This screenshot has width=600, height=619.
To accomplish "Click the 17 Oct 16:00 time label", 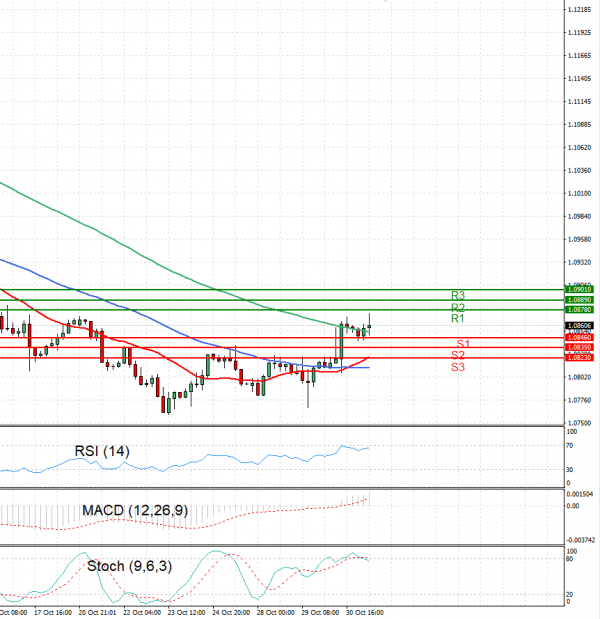I will point(53,612).
